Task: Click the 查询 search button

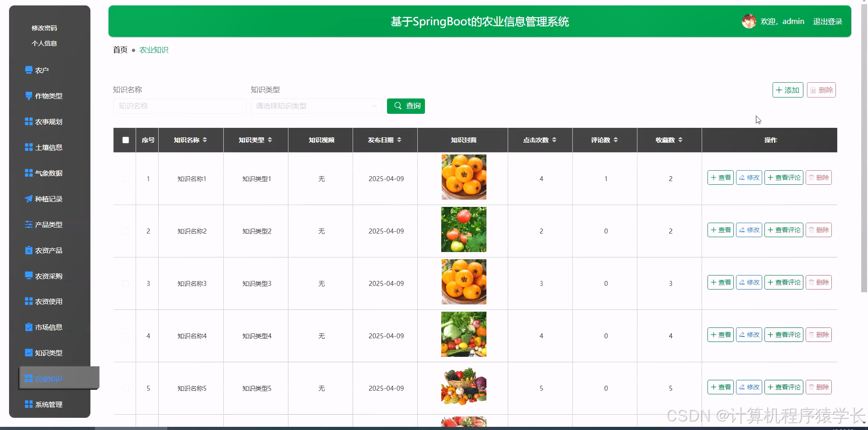Action: point(406,106)
